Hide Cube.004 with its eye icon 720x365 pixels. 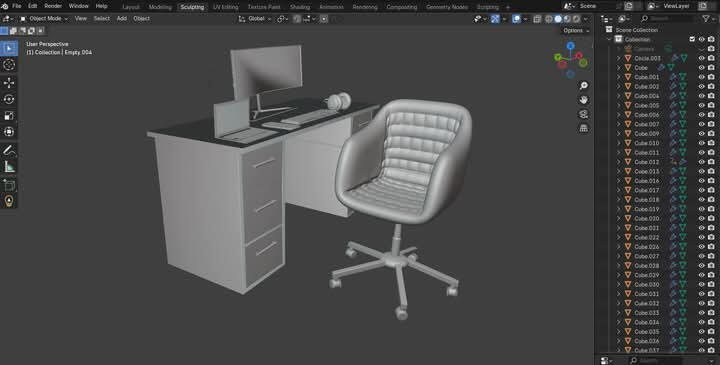point(702,96)
